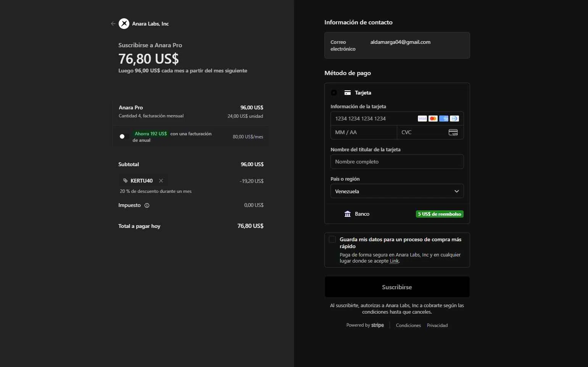588x367 pixels.
Task: Click the 24,00 US$ unidad price
Action: coord(245,116)
